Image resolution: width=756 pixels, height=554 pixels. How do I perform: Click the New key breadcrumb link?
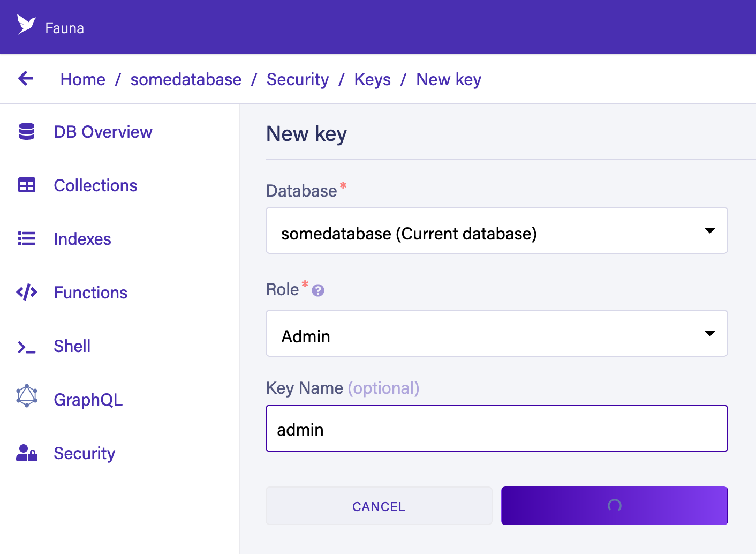[x=449, y=79]
